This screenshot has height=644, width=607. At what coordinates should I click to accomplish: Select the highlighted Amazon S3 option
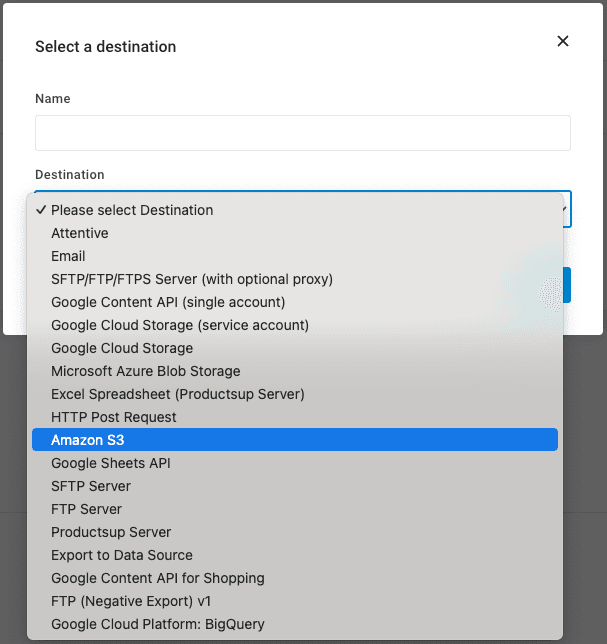click(88, 440)
